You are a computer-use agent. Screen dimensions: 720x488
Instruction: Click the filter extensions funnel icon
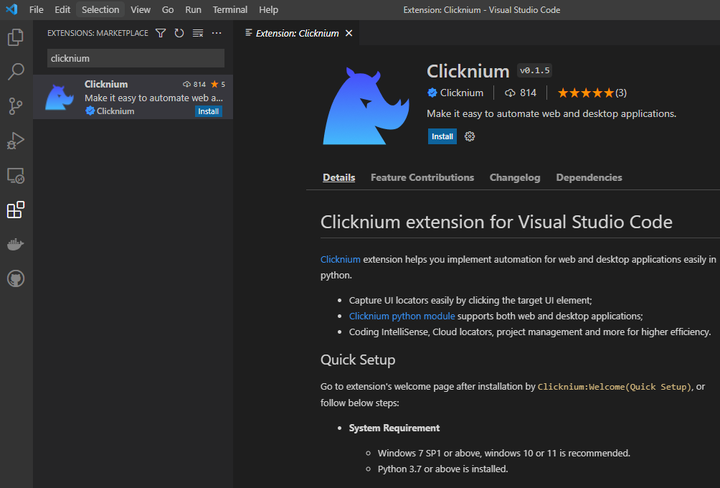point(161,33)
